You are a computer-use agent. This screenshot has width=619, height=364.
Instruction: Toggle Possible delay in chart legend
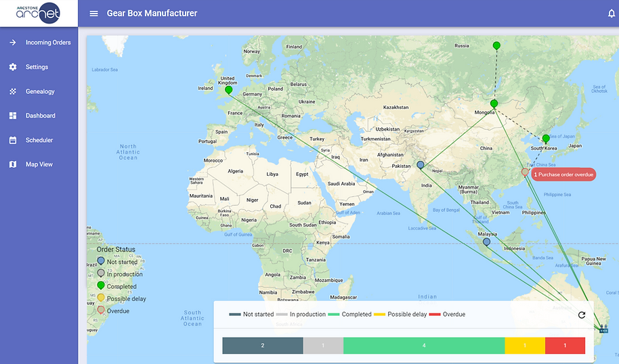400,315
